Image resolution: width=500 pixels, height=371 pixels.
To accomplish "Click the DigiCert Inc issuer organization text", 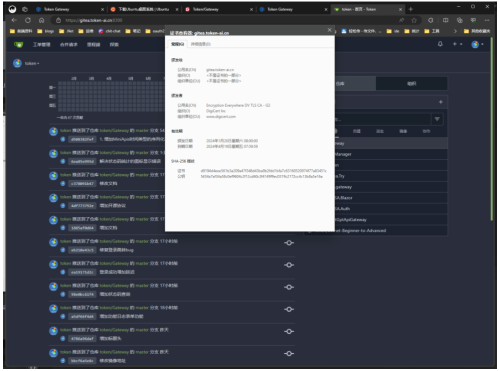I will click(216, 111).
